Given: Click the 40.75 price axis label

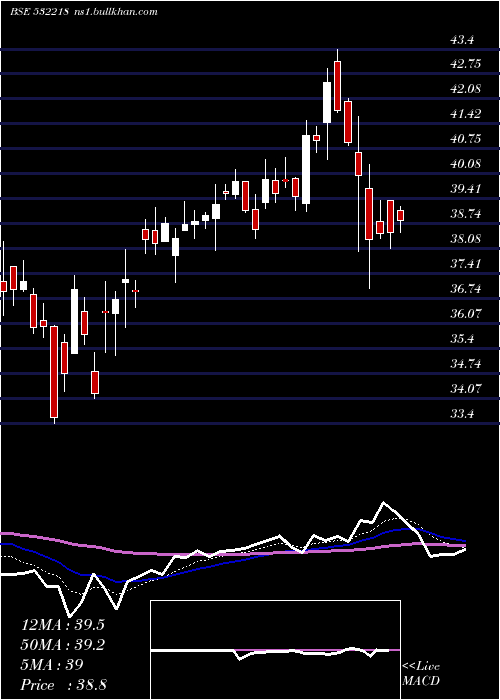Looking at the screenshot, I should (x=466, y=139).
